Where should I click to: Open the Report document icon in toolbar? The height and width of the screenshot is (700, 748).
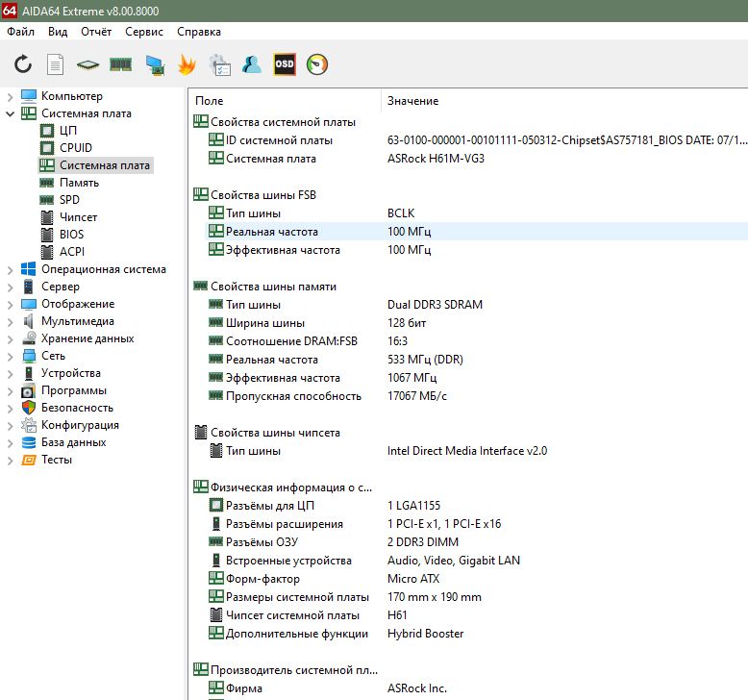pos(55,64)
